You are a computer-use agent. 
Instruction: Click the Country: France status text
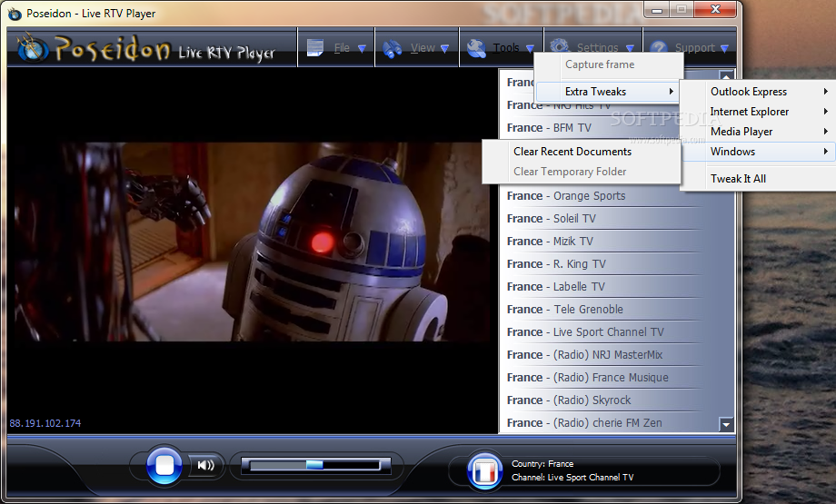(542, 464)
